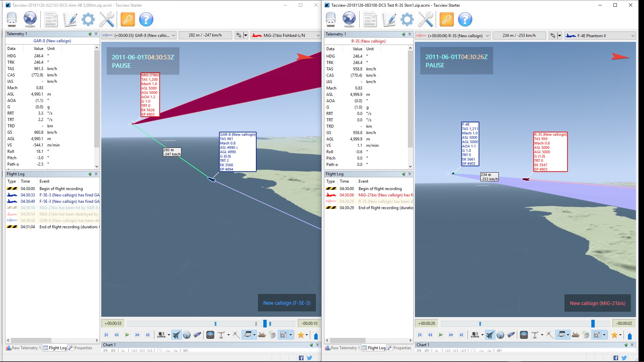Open the key license icon in right window
644x362 pixels.
(446, 19)
